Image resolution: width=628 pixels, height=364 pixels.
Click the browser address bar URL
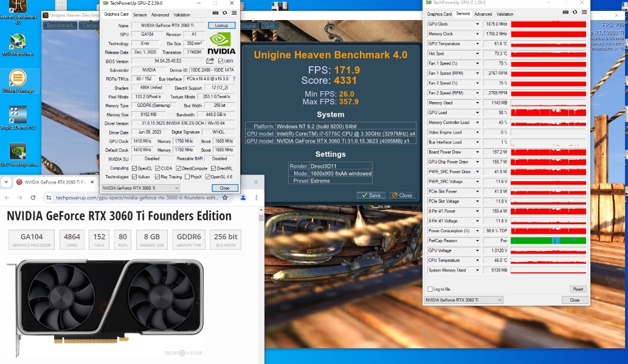[x=137, y=197]
